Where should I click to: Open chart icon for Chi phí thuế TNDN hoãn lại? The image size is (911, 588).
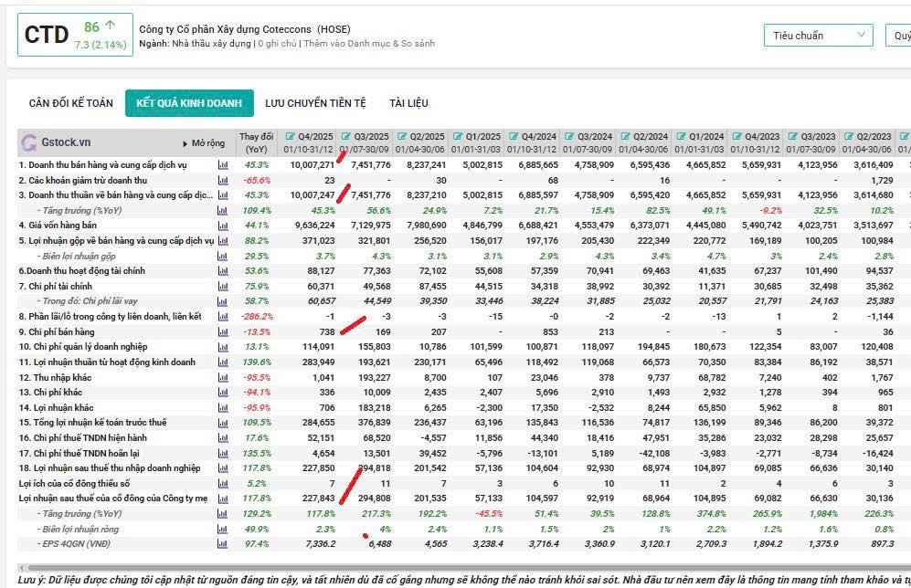223,454
